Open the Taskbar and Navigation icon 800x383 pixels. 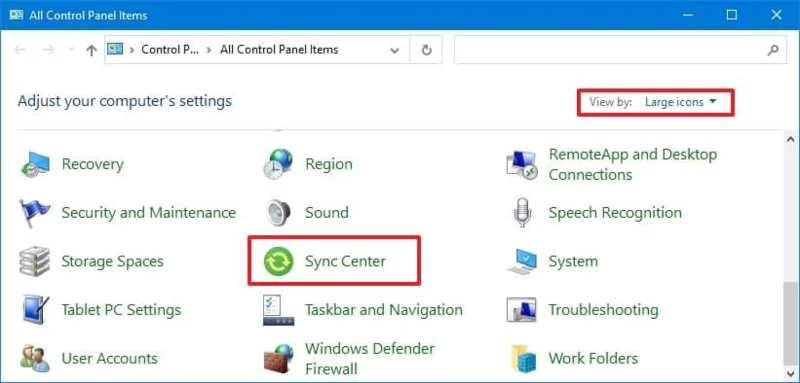tap(279, 310)
